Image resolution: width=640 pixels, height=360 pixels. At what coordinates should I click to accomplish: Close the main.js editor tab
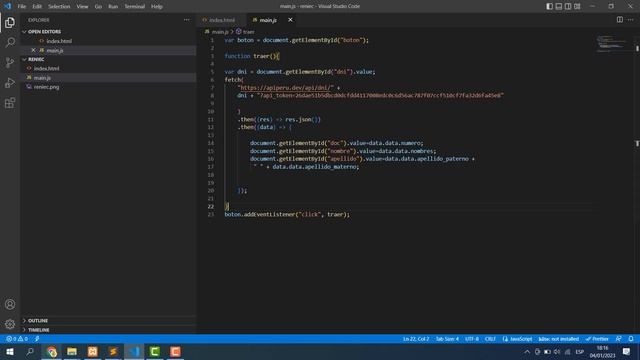(290, 20)
